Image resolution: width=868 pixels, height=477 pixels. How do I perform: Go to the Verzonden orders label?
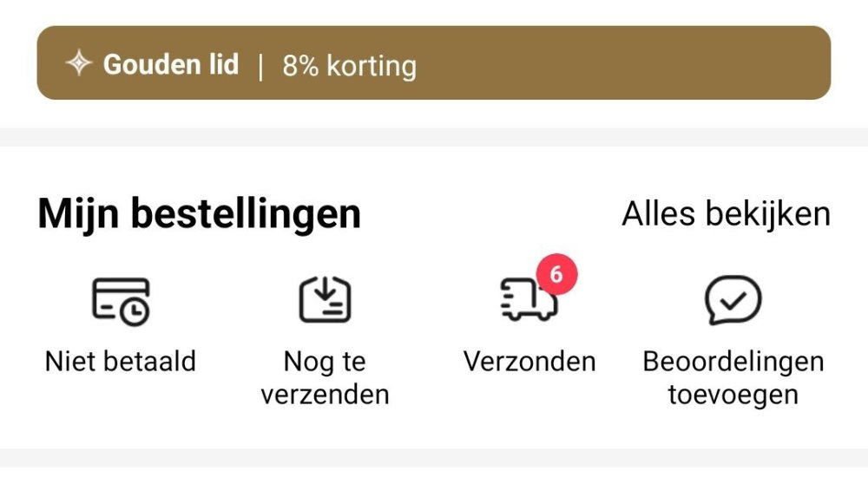(529, 361)
